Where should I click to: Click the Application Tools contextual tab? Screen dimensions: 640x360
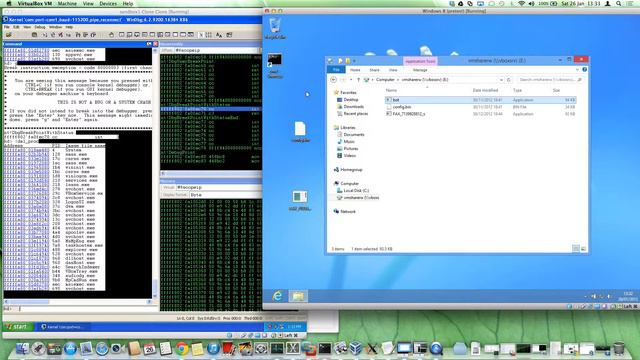pyautogui.click(x=420, y=61)
